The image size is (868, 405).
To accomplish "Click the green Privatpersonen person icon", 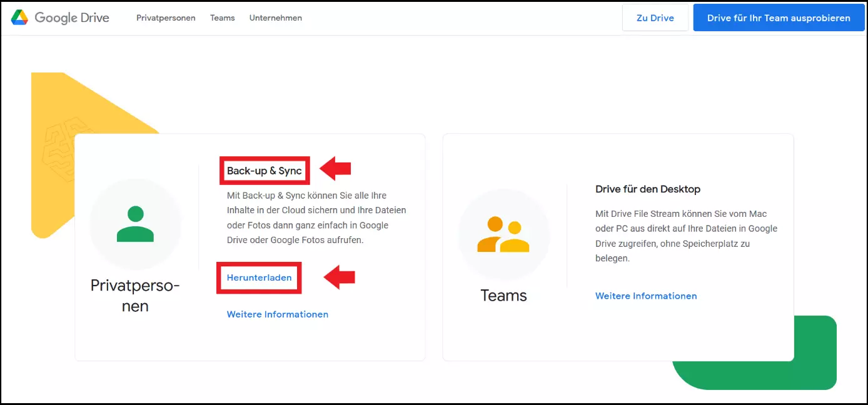I will [135, 224].
